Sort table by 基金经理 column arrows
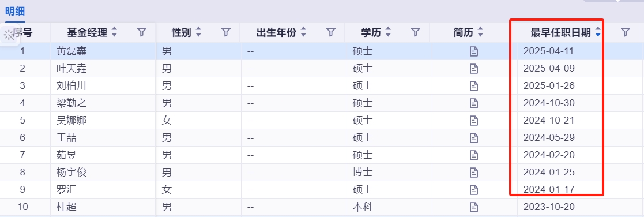 point(114,32)
